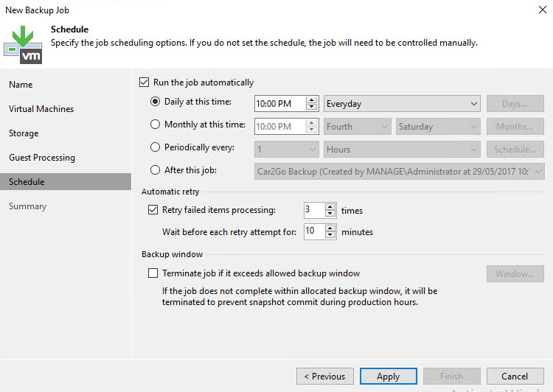Open the Saturday day dropdown

(438, 127)
